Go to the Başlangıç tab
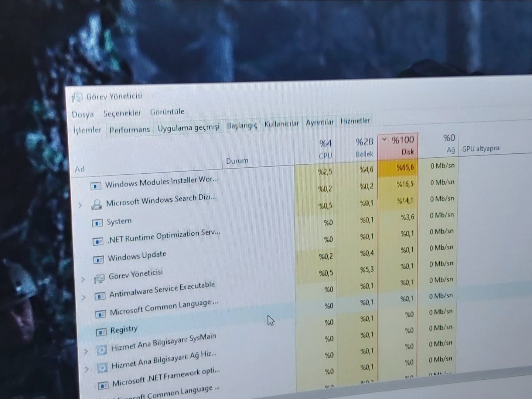 (x=242, y=126)
